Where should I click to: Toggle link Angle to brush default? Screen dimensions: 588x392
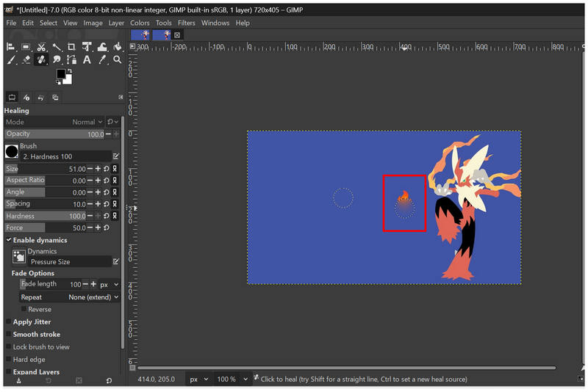point(115,192)
